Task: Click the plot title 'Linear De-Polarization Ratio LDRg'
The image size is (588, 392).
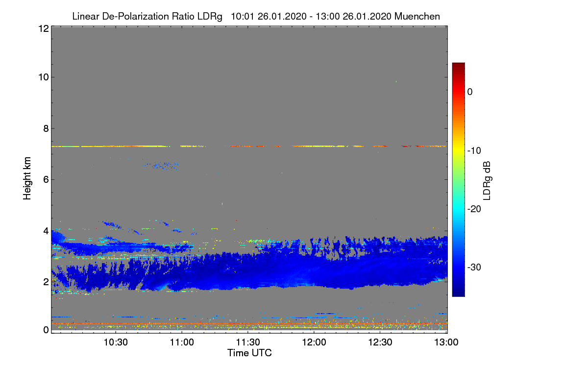Action: click(147, 16)
